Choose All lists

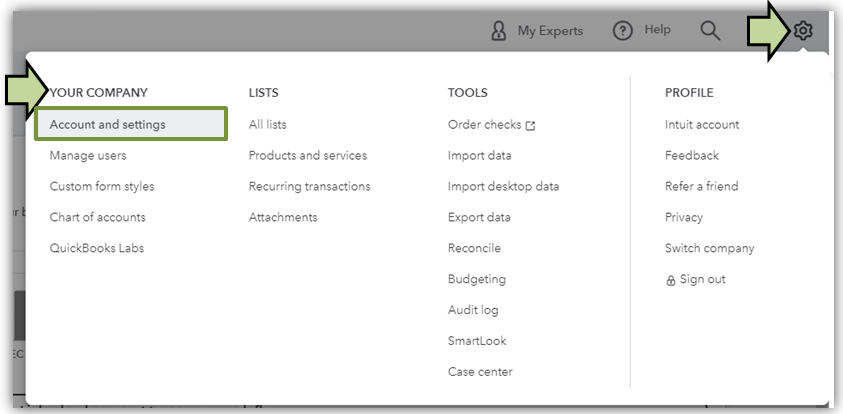267,124
